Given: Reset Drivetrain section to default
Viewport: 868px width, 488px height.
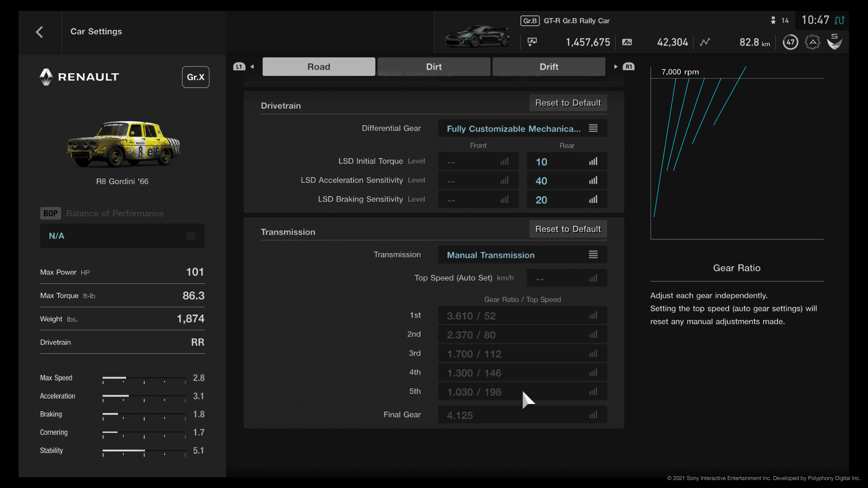Looking at the screenshot, I should coord(568,103).
